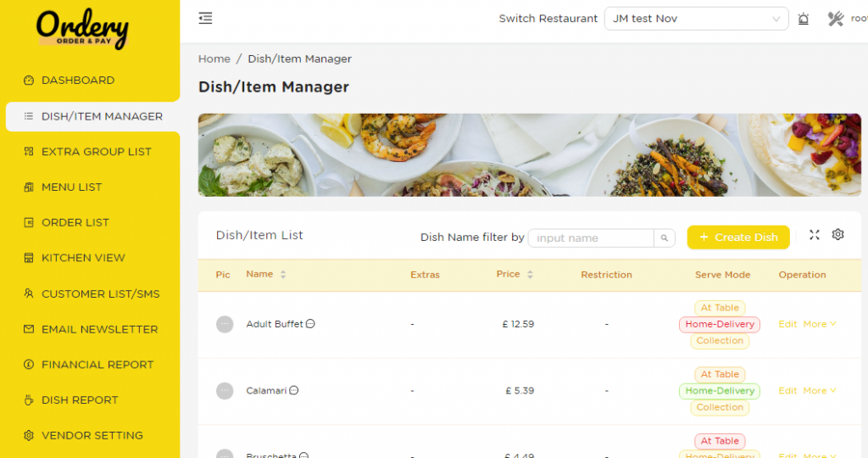Click the Kitchen View shop icon

[29, 258]
